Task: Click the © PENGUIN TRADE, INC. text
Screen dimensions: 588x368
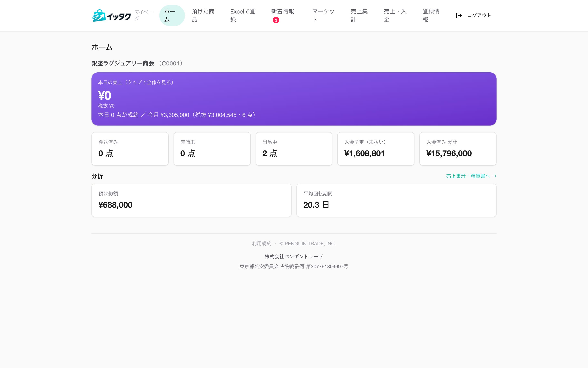Action: 307,243
